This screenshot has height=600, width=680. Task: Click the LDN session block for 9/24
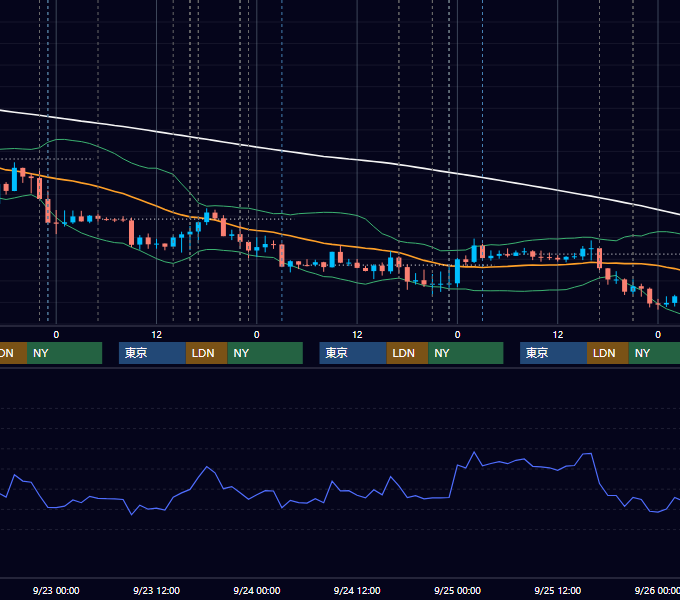(407, 353)
